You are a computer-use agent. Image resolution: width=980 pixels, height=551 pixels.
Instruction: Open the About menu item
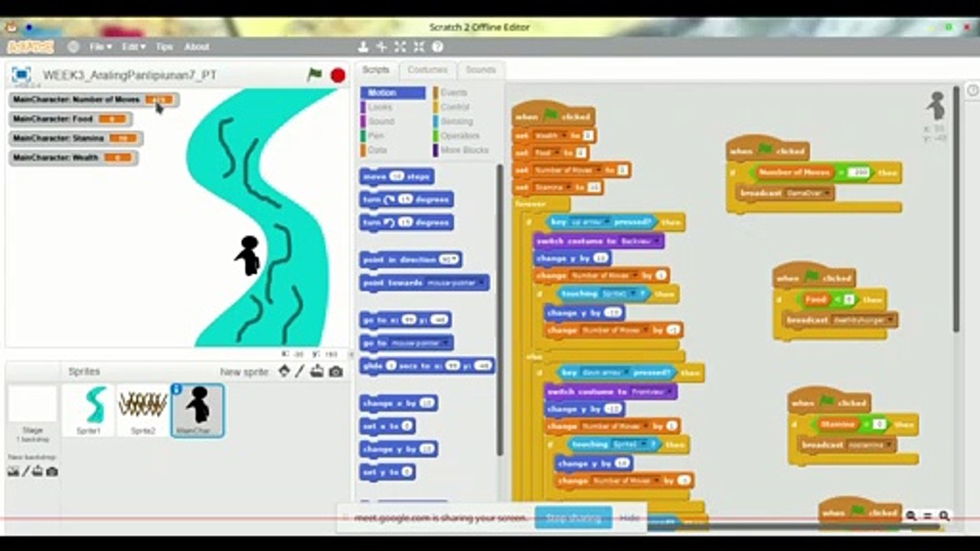coord(197,47)
